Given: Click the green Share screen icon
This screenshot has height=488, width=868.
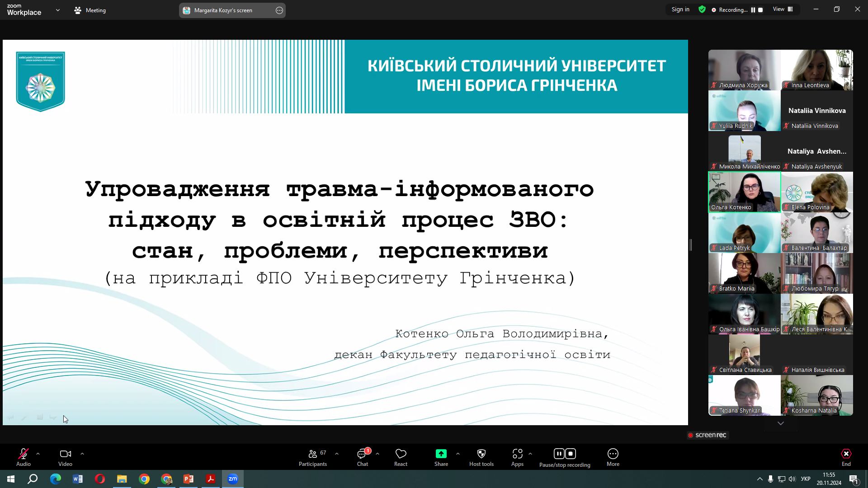Looking at the screenshot, I should click(441, 454).
